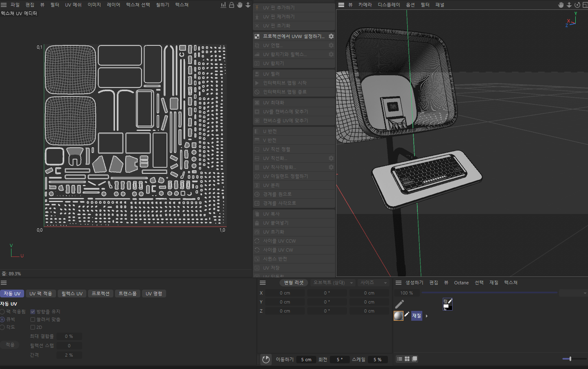Switch to the 자동 UV tab
This screenshot has height=369, width=588.
tap(12, 294)
